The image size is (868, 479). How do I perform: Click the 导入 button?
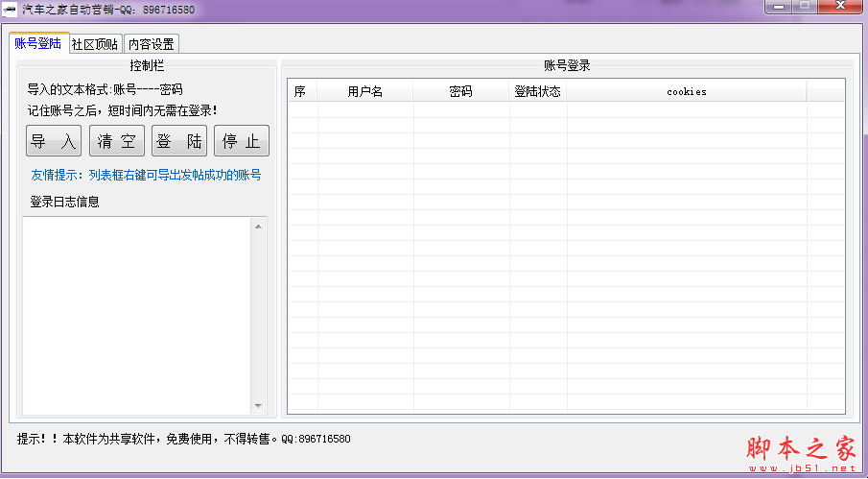tap(54, 141)
